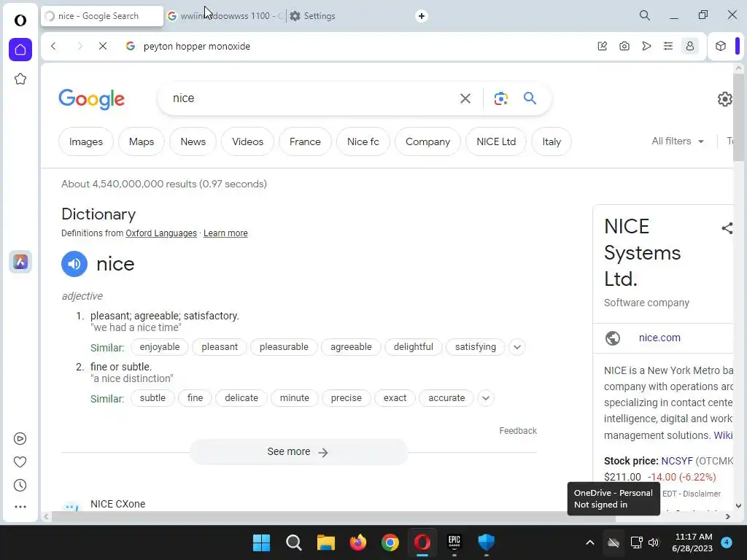Viewport: 747px width, 560px height.
Task: Play pronunciation of nice
Action: [74, 264]
